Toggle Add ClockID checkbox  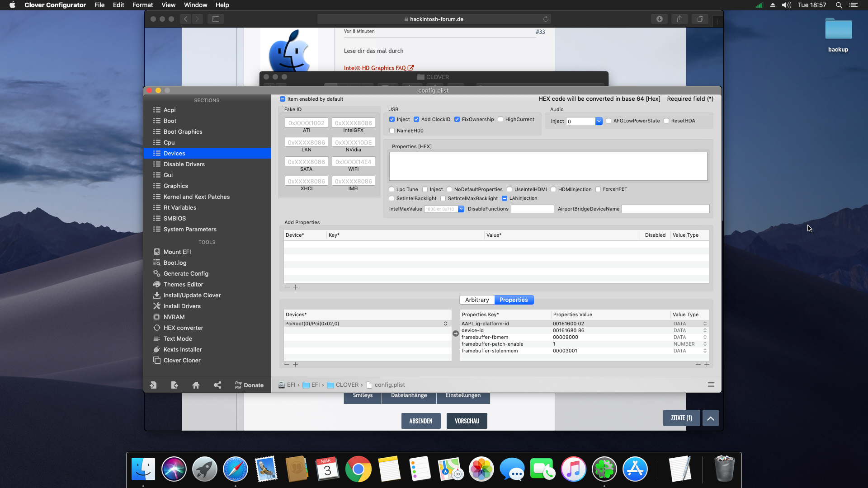coord(416,120)
